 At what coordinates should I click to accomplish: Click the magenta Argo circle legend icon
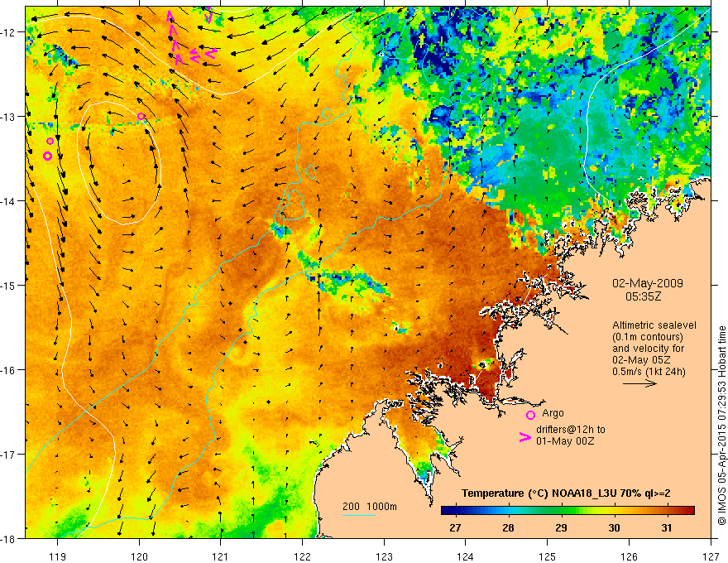530,415
